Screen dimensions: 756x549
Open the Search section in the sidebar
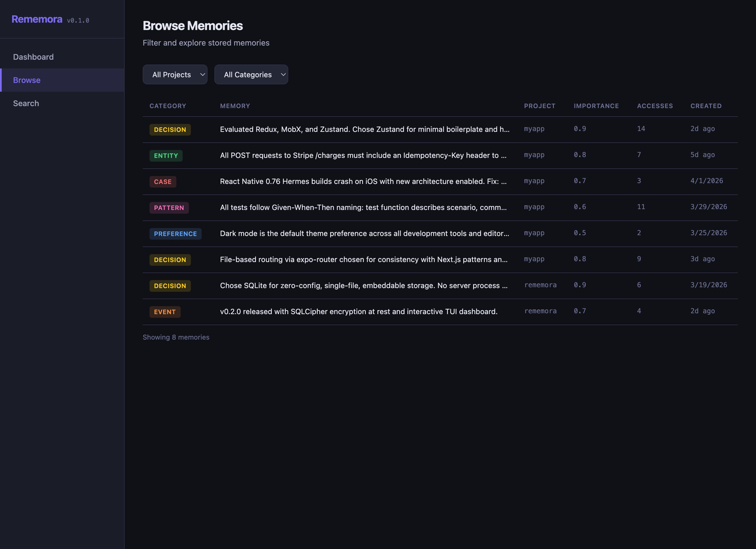tap(26, 103)
